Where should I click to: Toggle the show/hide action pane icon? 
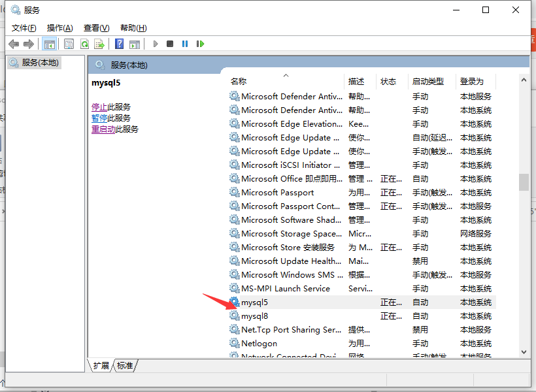135,44
